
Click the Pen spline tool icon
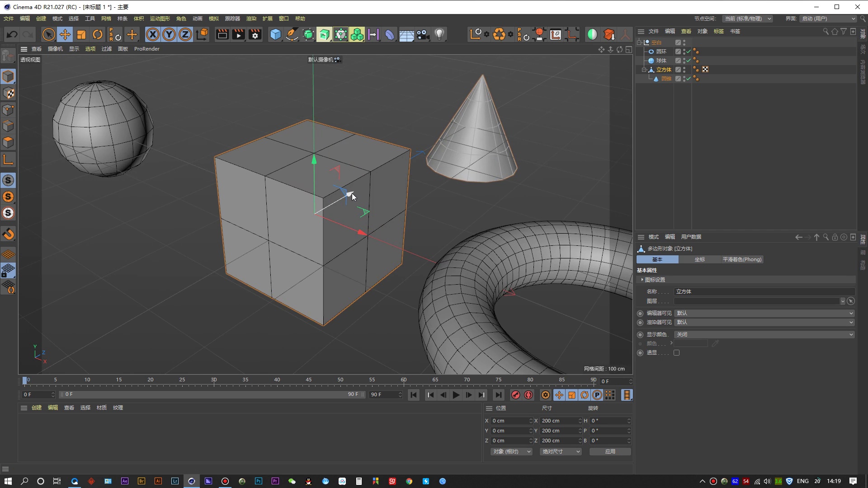point(292,34)
